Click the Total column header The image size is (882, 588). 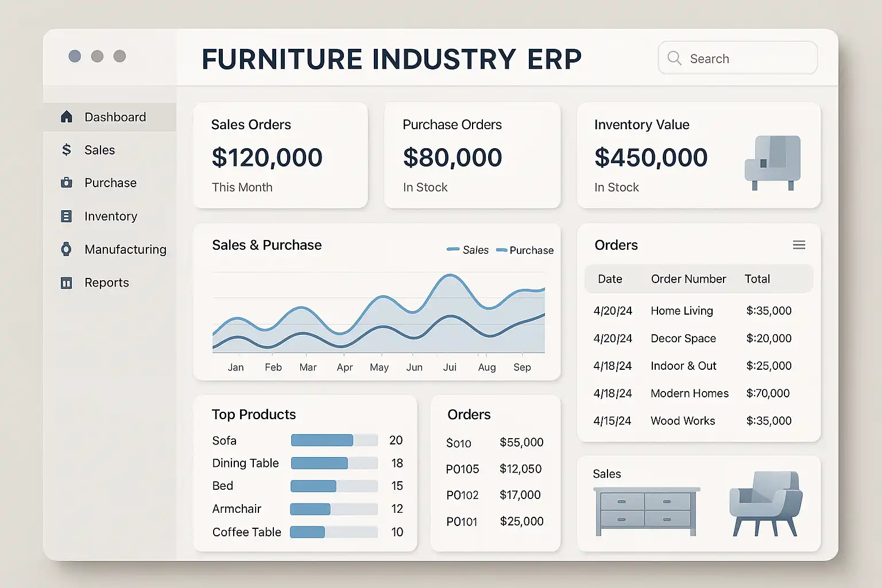click(x=757, y=279)
